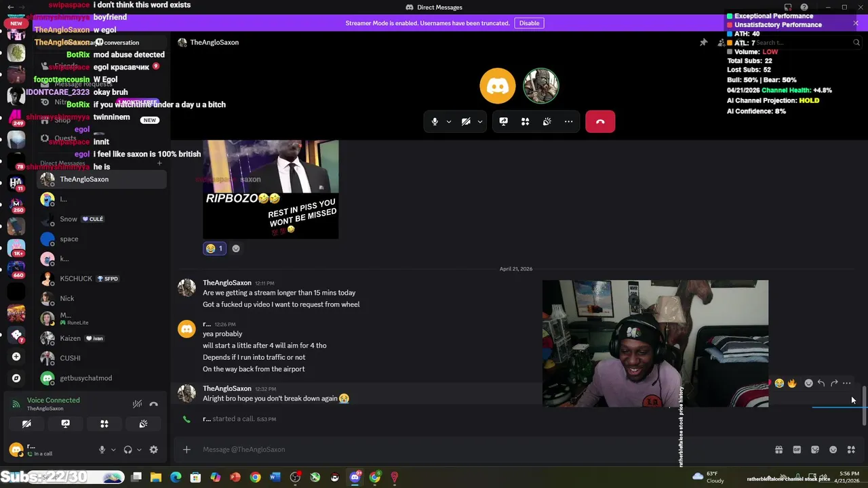The width and height of the screenshot is (868, 488).
Task: Open the Discord help icon in title bar
Action: coord(804,7)
